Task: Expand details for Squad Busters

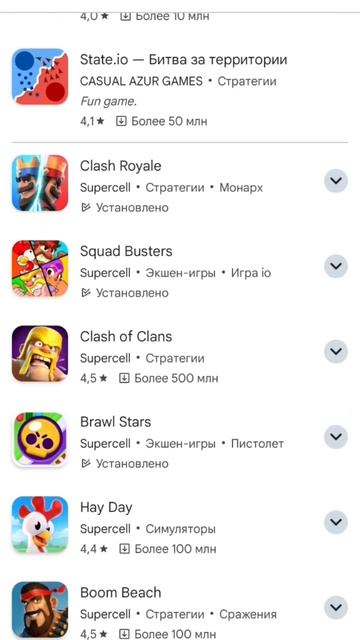Action: click(336, 266)
